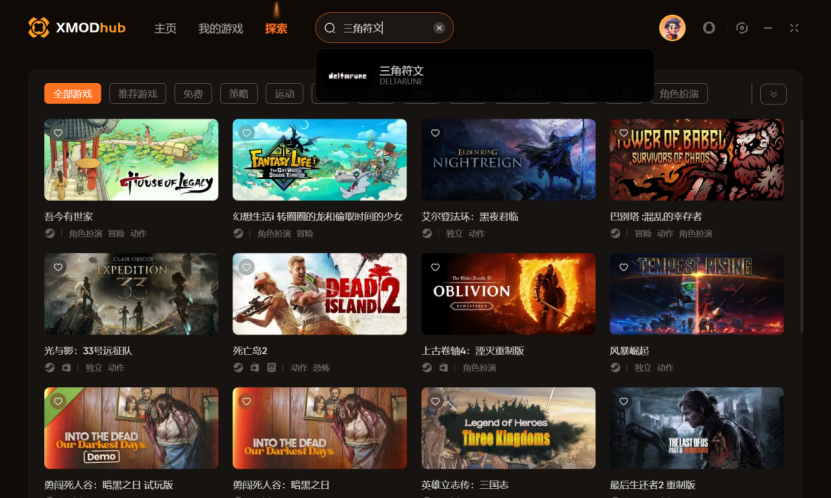This screenshot has width=831, height=498.
Task: Click the 艾尔登法环：黑夜君临 title
Action: 470,217
